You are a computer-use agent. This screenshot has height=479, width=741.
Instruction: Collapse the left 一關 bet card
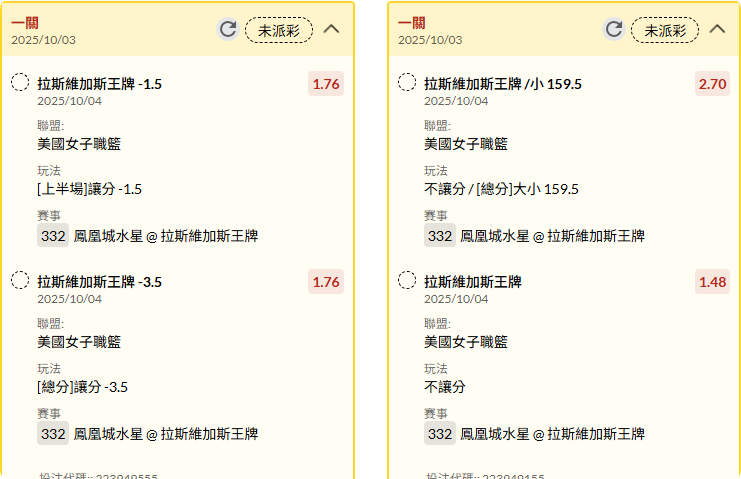[x=331, y=29]
